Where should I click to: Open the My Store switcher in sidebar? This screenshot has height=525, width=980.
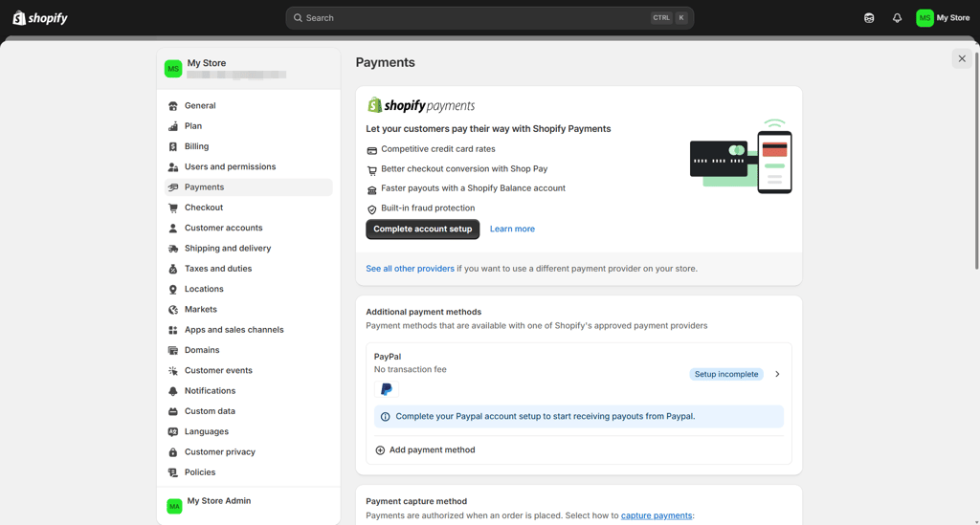pos(248,68)
